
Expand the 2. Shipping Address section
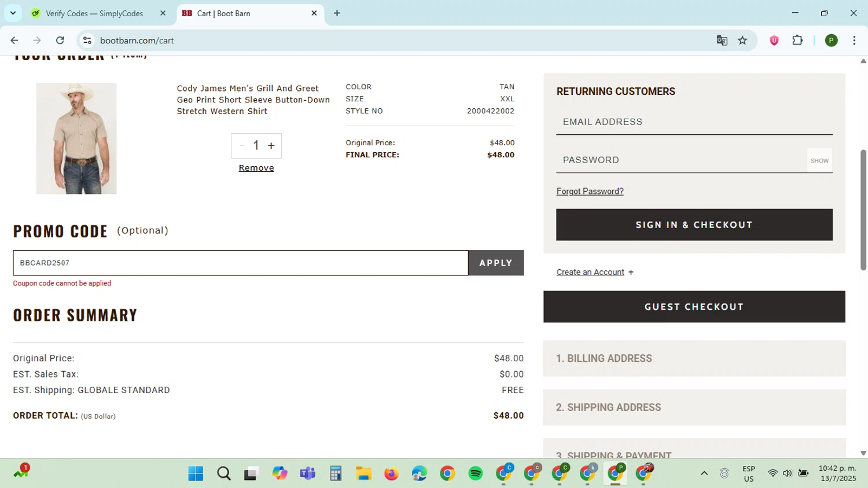pos(694,408)
